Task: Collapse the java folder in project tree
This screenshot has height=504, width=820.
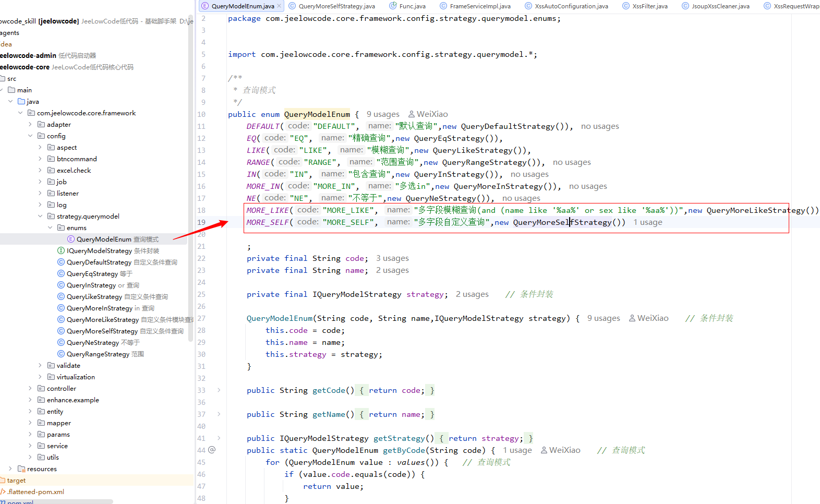Action: click(10, 101)
